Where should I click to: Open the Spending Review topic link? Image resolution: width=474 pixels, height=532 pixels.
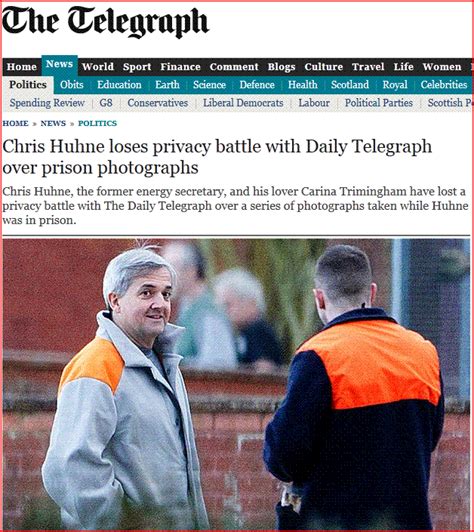[x=47, y=103]
